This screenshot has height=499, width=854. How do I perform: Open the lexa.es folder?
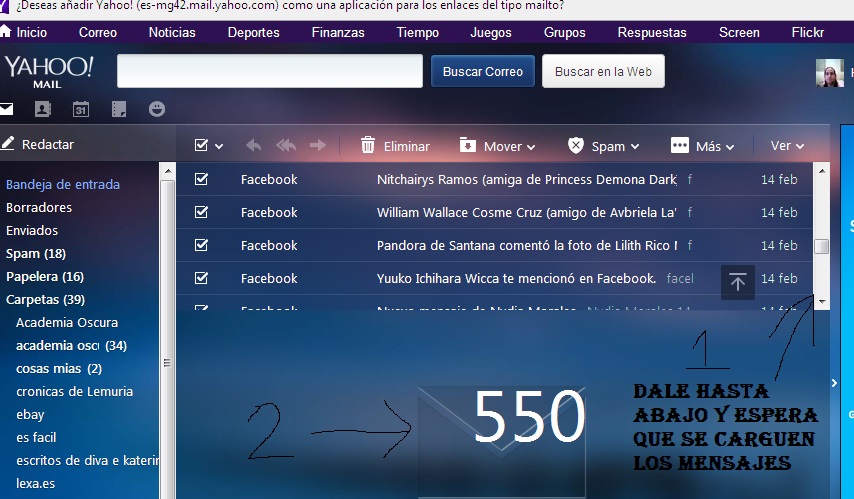click(35, 483)
